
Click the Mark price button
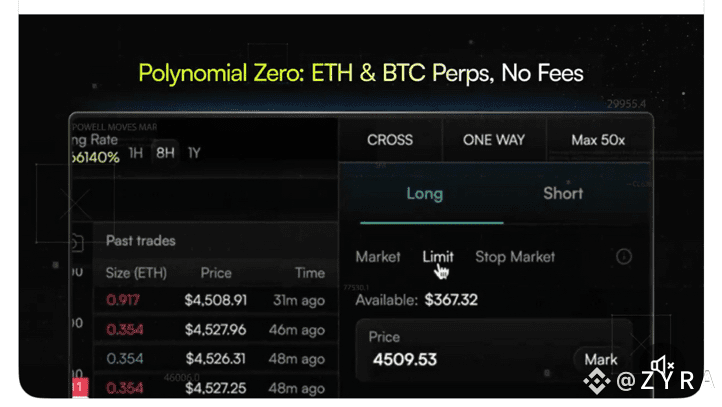[x=601, y=359]
